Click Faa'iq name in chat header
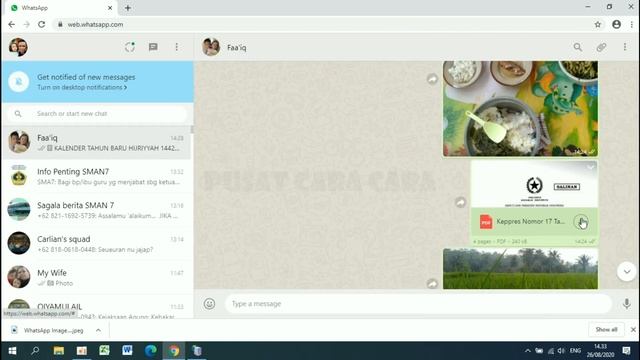 coord(237,48)
